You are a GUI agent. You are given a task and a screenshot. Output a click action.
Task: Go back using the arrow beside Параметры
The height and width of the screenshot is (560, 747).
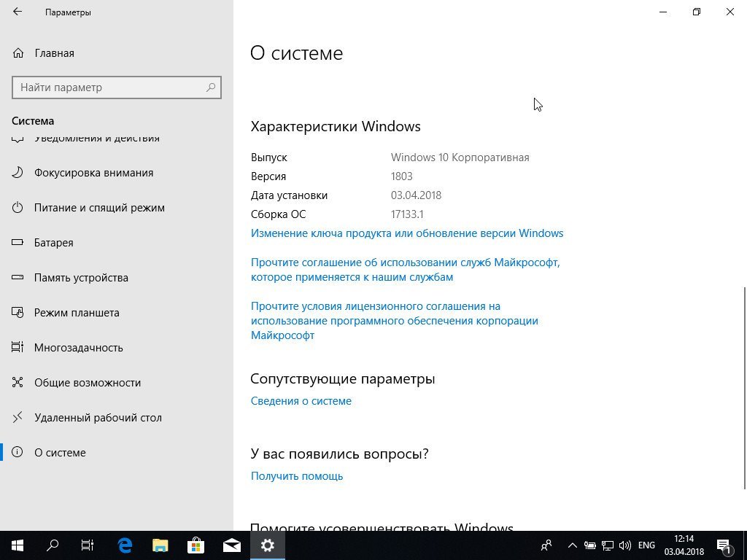click(18, 12)
